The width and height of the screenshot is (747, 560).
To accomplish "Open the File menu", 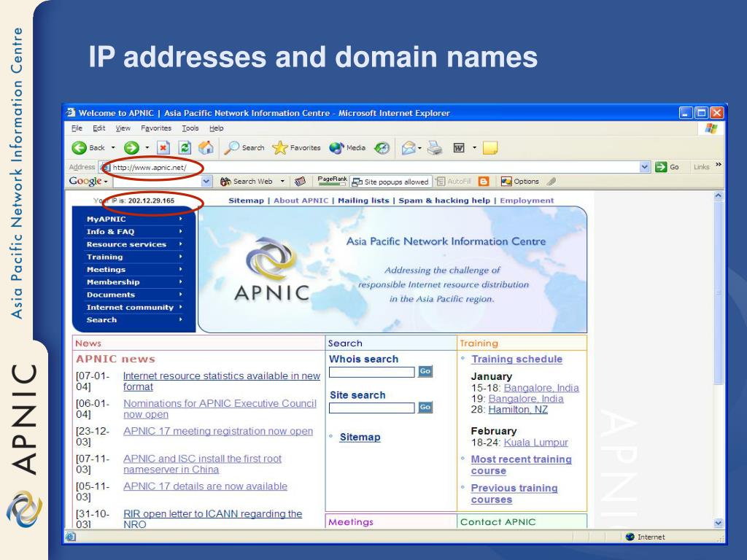I will coord(77,128).
